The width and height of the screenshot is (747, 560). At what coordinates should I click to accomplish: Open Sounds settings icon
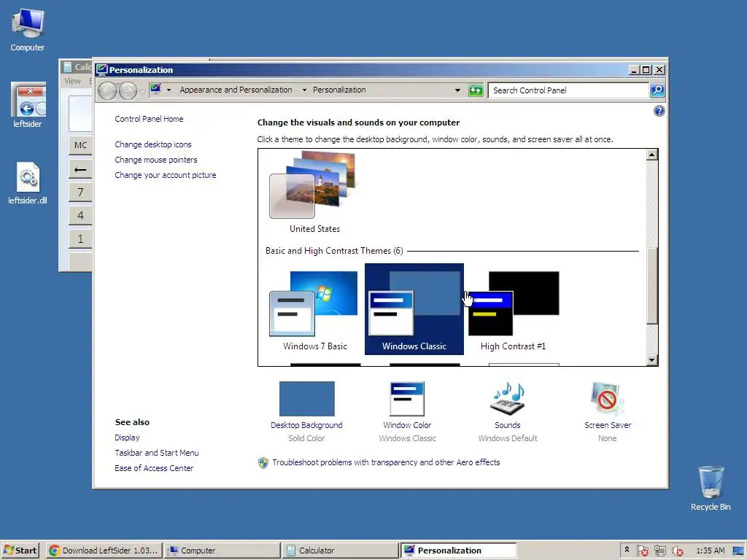coord(508,399)
